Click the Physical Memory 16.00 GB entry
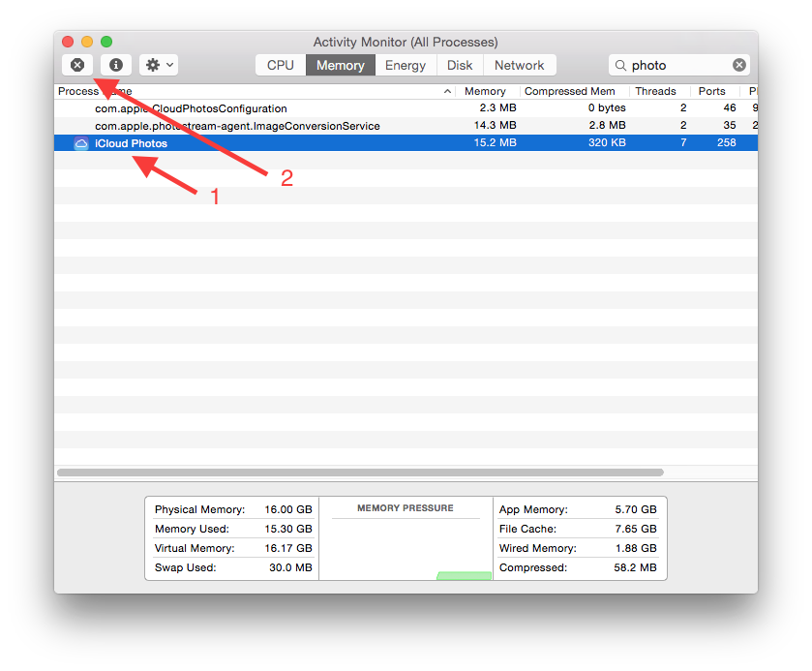This screenshot has width=812, height=671. [x=233, y=509]
